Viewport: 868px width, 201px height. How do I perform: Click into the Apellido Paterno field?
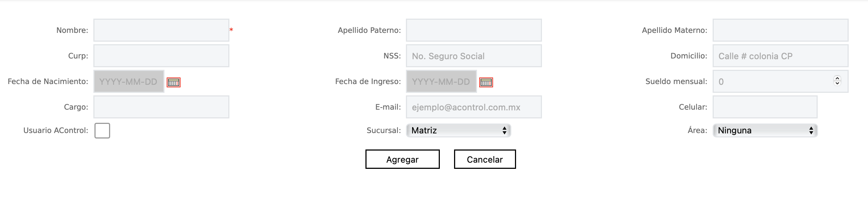point(473,30)
